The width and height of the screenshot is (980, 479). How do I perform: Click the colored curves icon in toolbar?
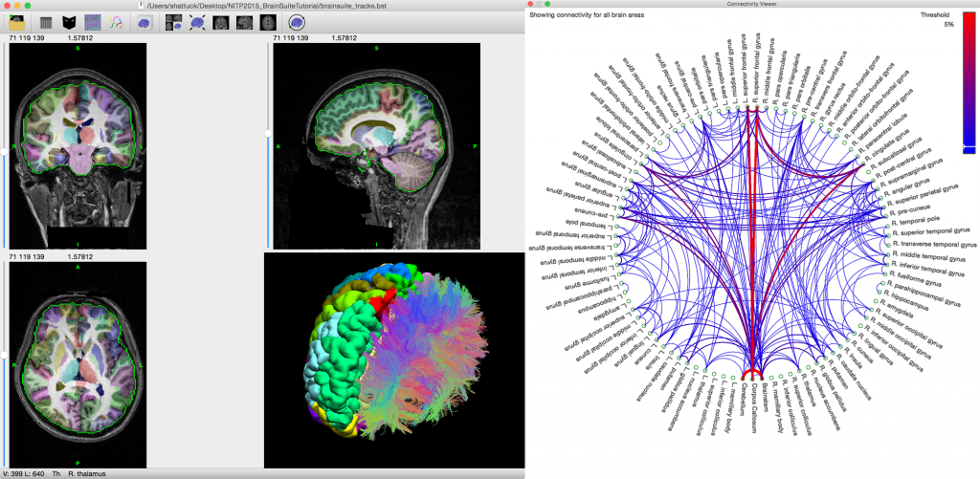click(116, 21)
